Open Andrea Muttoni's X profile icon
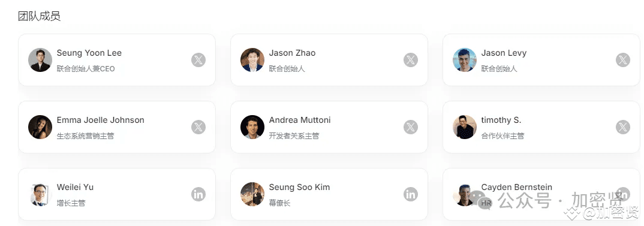This screenshot has width=644, height=226. (411, 127)
